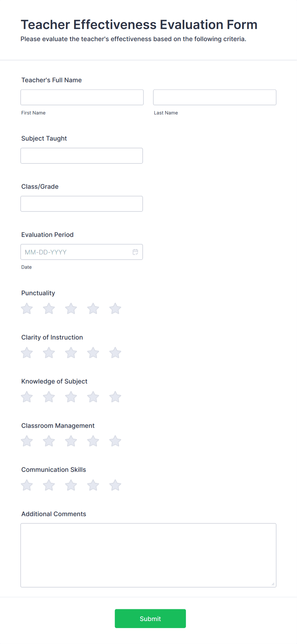Select the first star for Punctuality
Screen dimensions: 297x644
coord(27,308)
